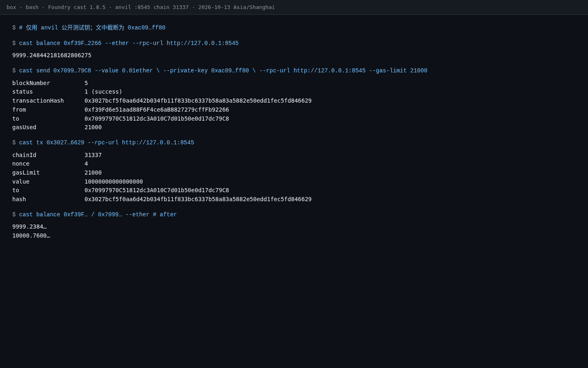Click the 21000 value in the gasUsed row
588x368 pixels.
pos(93,127)
